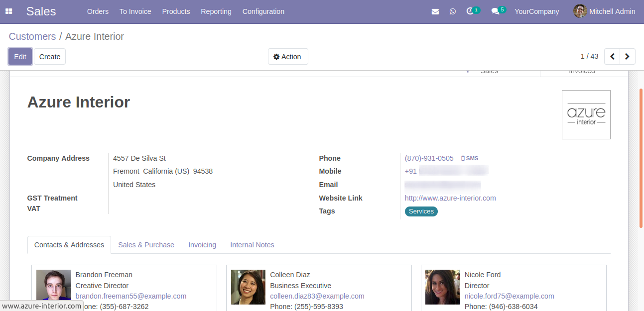Open the To Invoice menu
The height and width of the screenshot is (311, 644).
[x=135, y=11]
